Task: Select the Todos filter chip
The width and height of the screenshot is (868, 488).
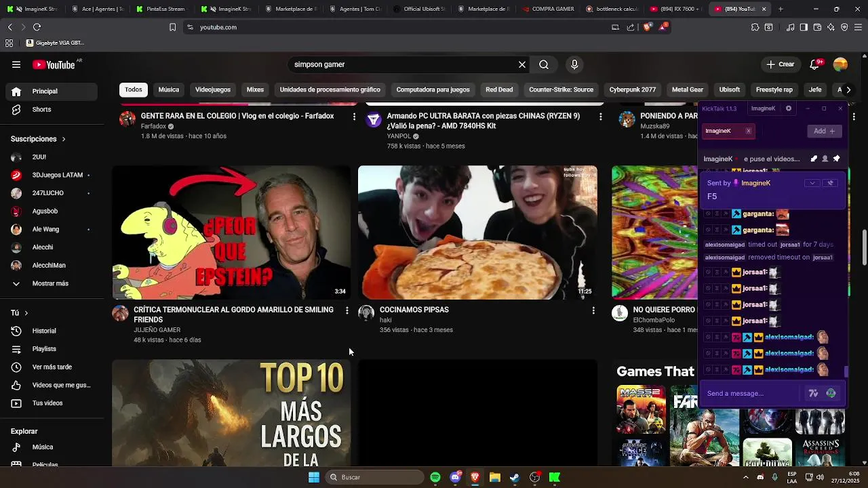Action: coord(134,89)
